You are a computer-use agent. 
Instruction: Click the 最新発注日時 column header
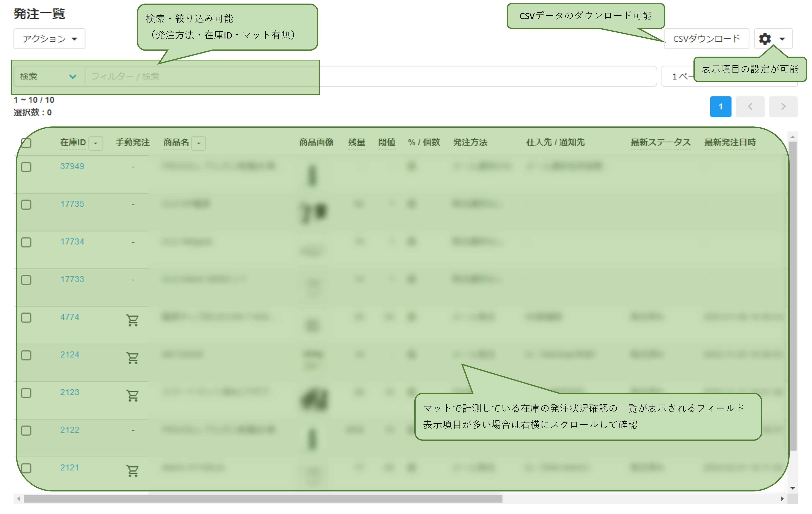[x=730, y=143]
